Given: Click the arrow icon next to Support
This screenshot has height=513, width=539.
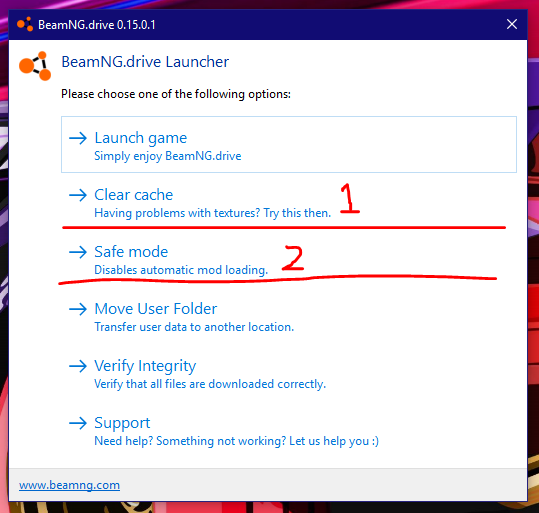Looking at the screenshot, I should click(78, 423).
